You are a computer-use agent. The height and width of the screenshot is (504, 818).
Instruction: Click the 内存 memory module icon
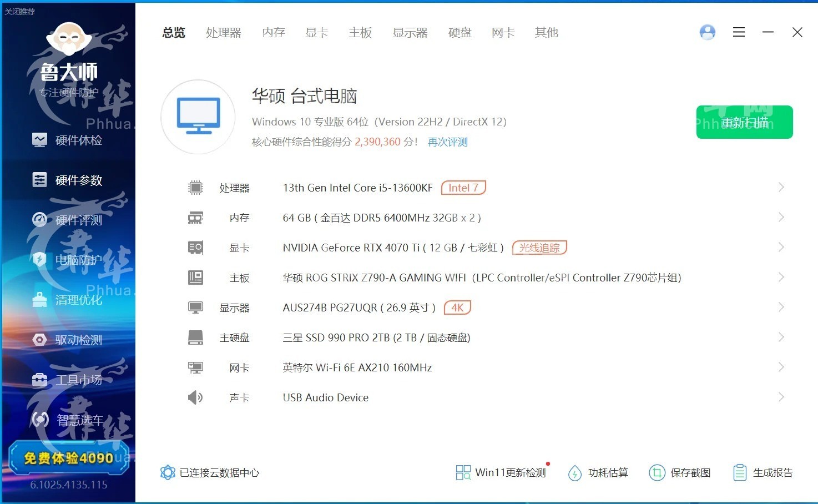click(x=195, y=218)
